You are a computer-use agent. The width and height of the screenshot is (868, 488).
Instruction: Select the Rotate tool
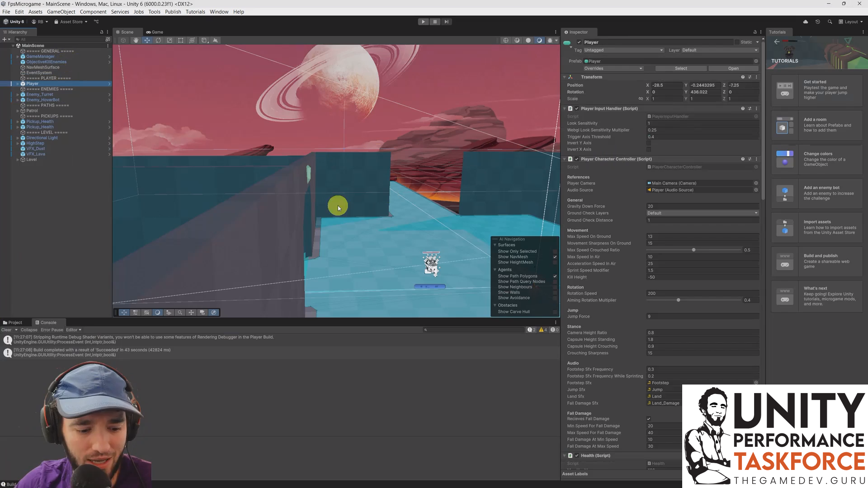(x=158, y=40)
